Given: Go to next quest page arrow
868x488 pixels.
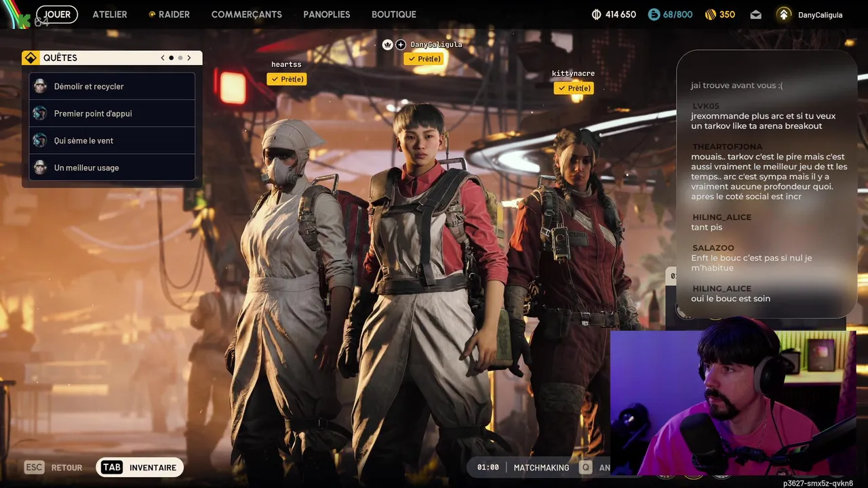Looking at the screenshot, I should pyautogui.click(x=189, y=58).
